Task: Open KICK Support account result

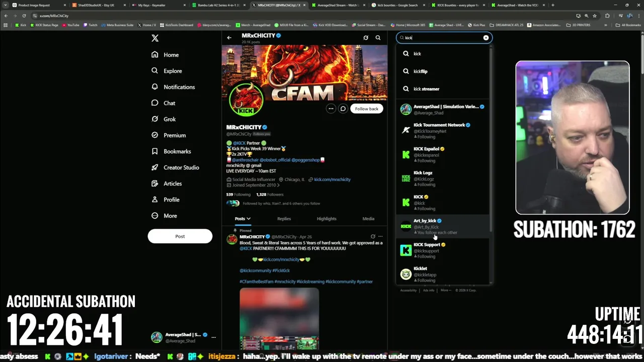Action: [443, 250]
